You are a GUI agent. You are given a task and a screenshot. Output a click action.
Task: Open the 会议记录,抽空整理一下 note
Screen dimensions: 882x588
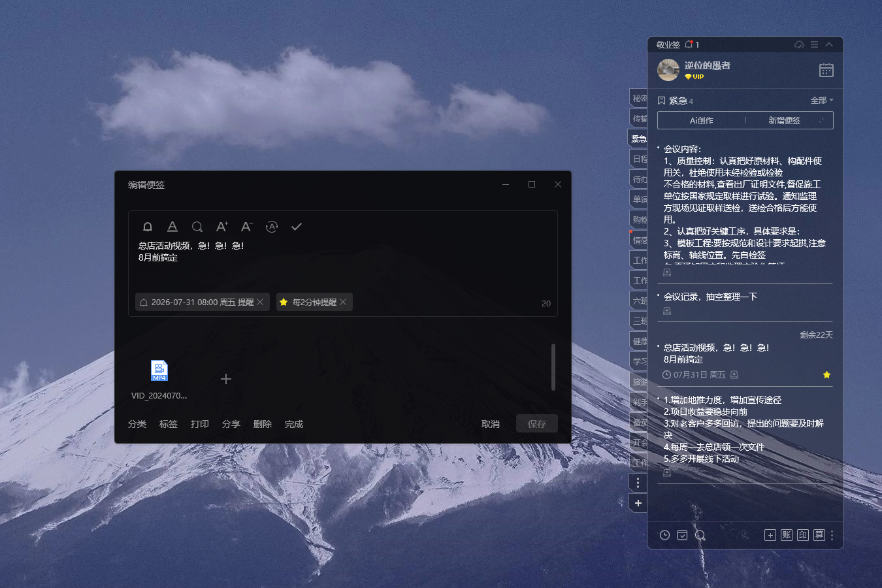click(x=710, y=297)
